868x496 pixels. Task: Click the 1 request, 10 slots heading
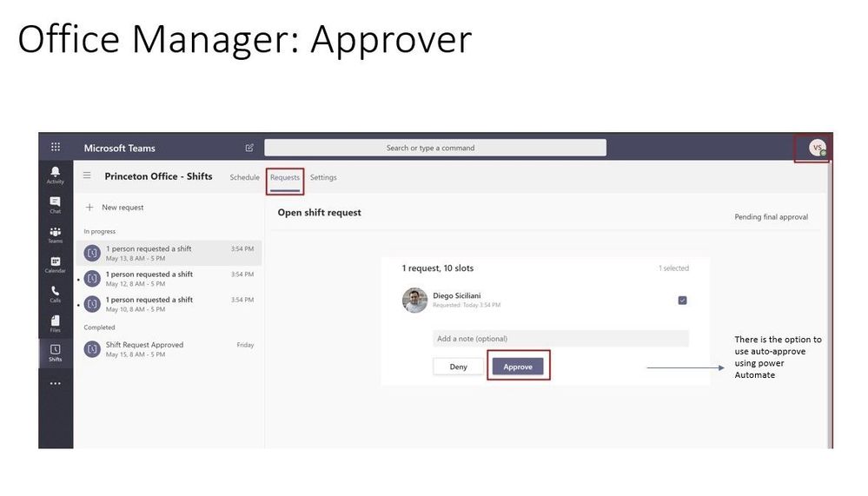(x=438, y=268)
